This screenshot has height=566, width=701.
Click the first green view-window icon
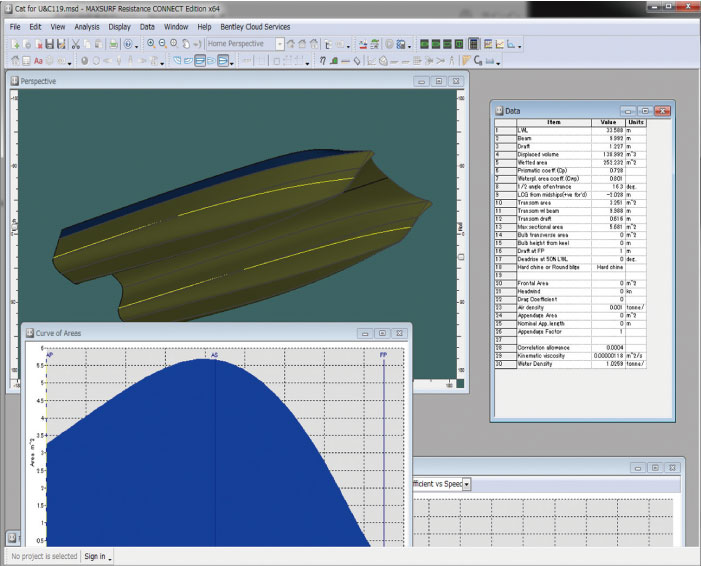[x=424, y=44]
